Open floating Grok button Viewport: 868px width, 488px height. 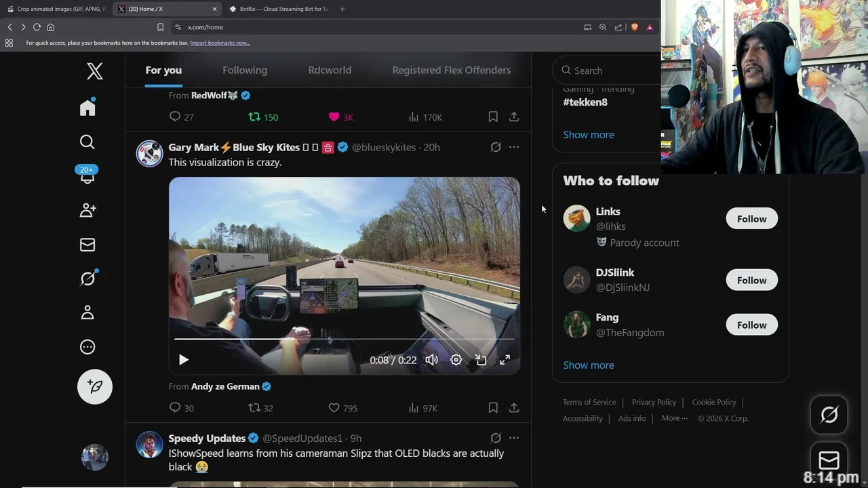pyautogui.click(x=829, y=414)
